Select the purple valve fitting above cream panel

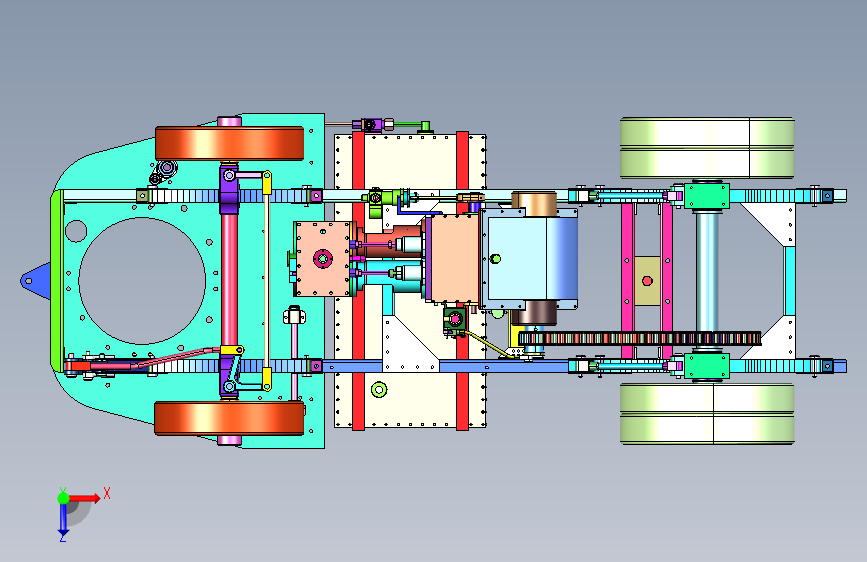pos(370,125)
